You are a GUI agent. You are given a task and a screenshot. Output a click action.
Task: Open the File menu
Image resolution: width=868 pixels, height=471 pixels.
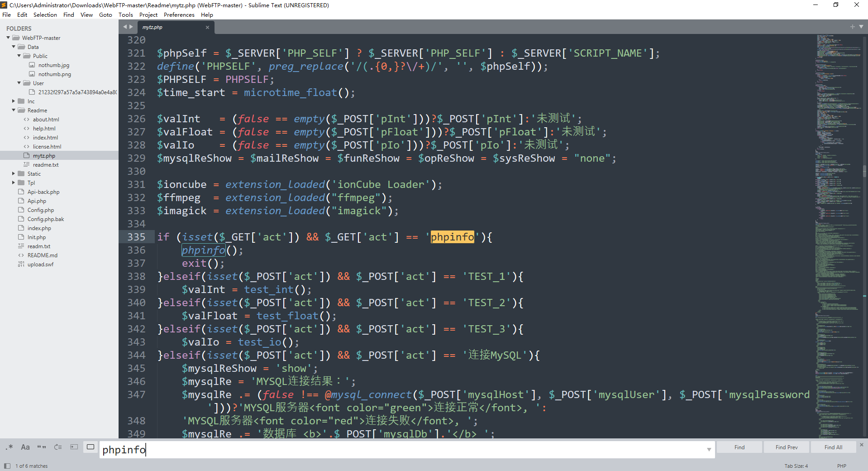pos(6,15)
